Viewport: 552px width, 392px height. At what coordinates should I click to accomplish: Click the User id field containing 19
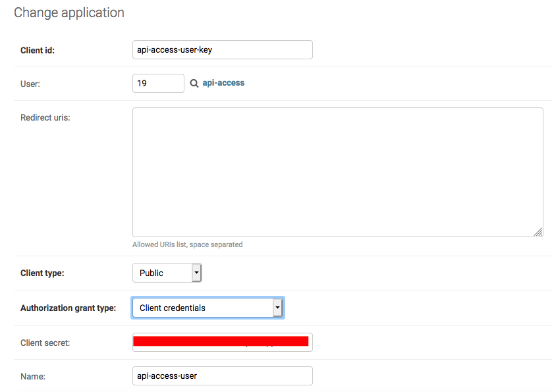pos(158,83)
